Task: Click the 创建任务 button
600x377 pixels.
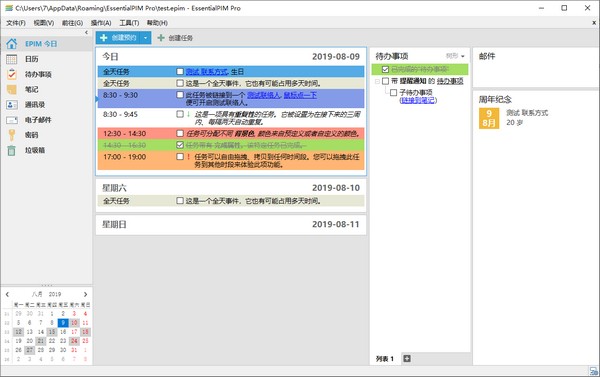Action: point(175,38)
